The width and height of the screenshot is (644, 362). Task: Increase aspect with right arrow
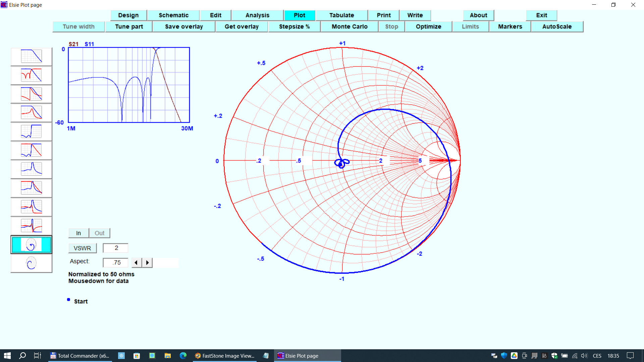coord(147,262)
